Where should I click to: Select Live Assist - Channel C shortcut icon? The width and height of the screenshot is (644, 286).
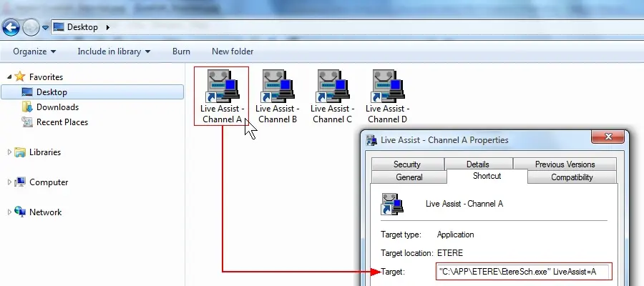[x=332, y=87]
